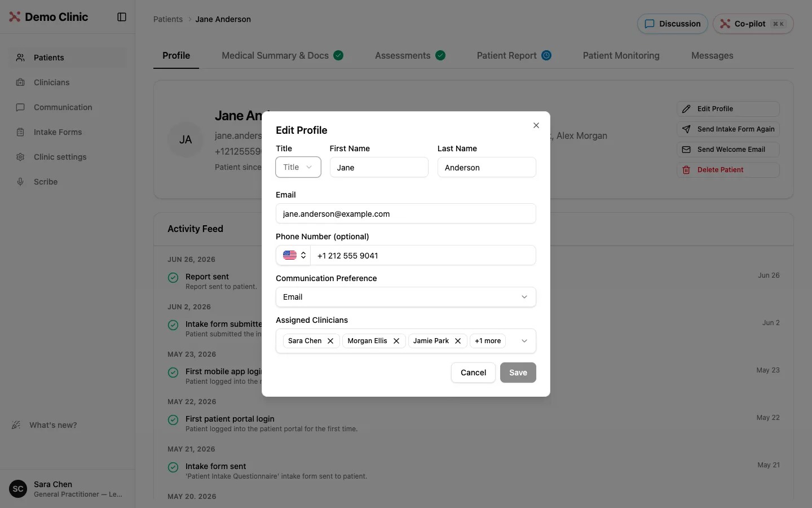Click the Clinic settings gear icon
812x508 pixels.
[x=20, y=157]
